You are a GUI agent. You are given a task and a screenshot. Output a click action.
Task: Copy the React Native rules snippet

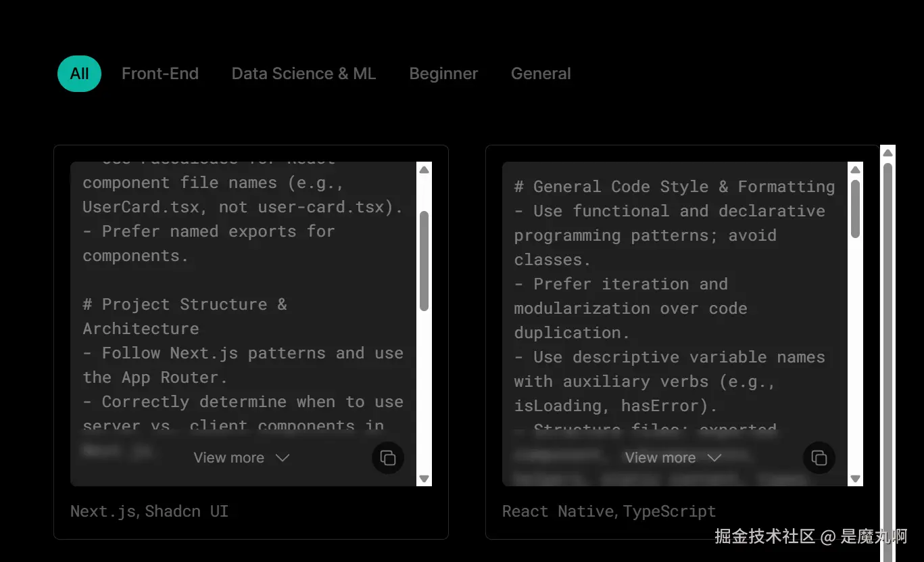click(819, 458)
